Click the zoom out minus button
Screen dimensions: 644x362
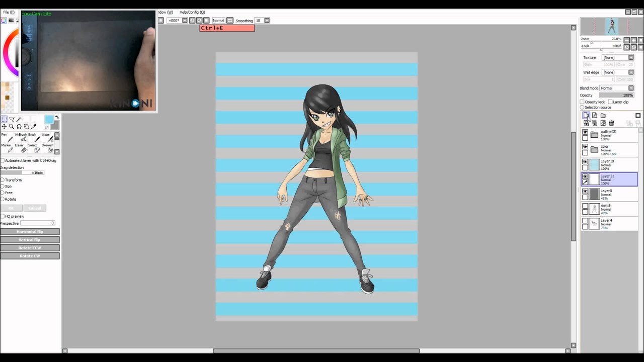[x=627, y=40]
